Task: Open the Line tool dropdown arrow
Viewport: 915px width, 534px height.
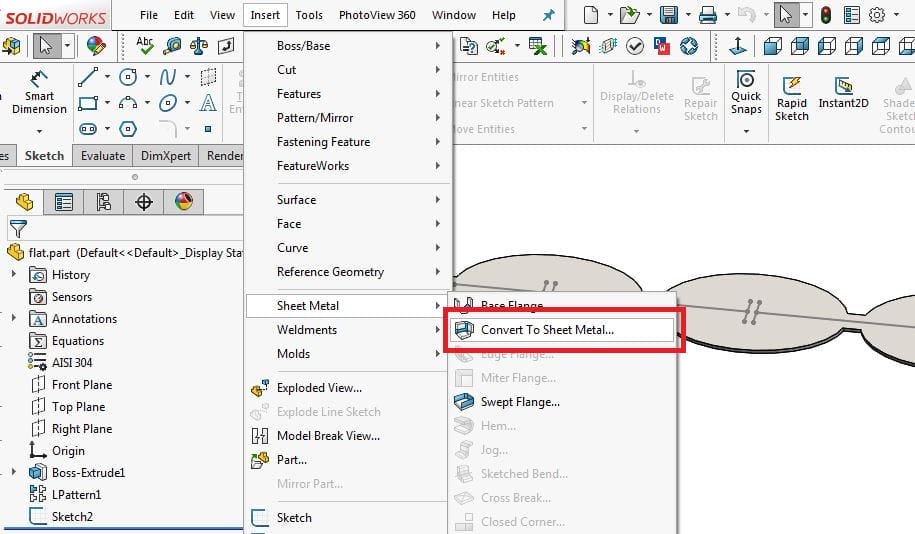Action: 107,76
